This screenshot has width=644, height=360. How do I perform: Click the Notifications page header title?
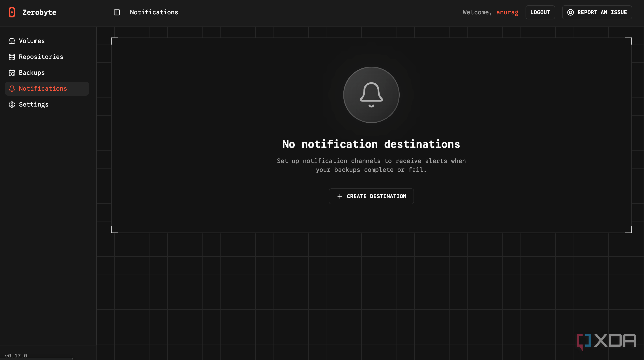(x=154, y=12)
